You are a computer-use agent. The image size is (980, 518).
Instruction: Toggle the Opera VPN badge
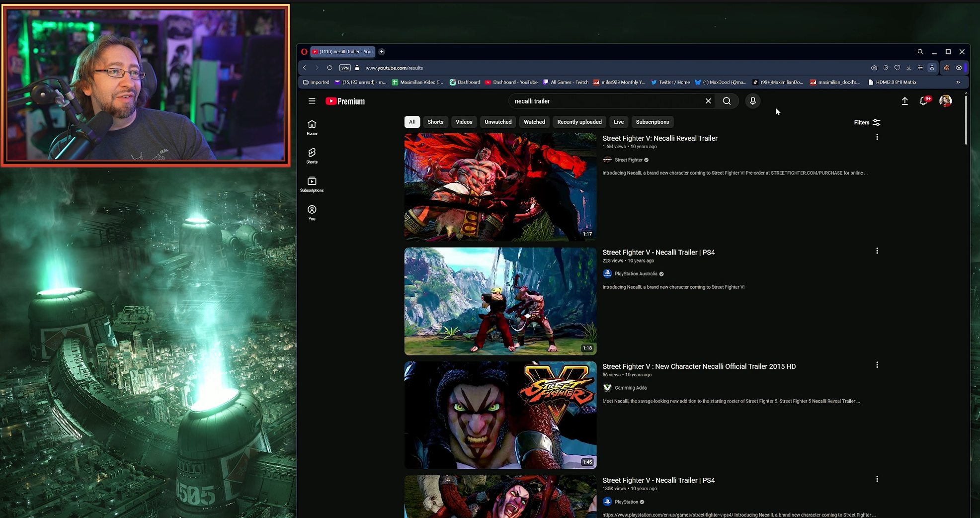click(x=345, y=68)
